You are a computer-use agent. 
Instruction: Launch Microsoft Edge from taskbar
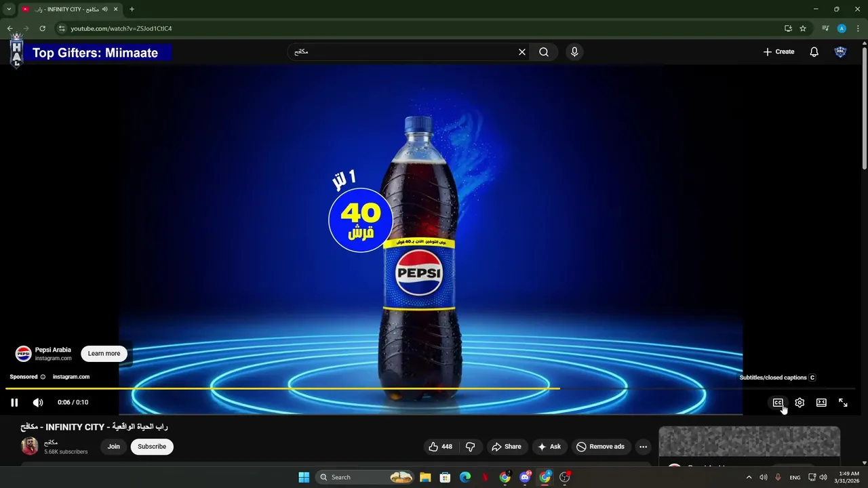(x=465, y=477)
